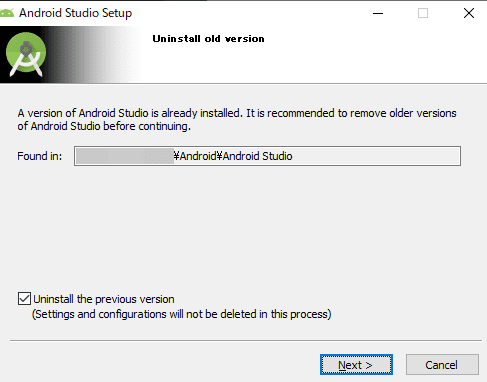Screen dimensions: 487x382
Task: Click the "Uninstall the previous version" label text
Action: (x=104, y=299)
